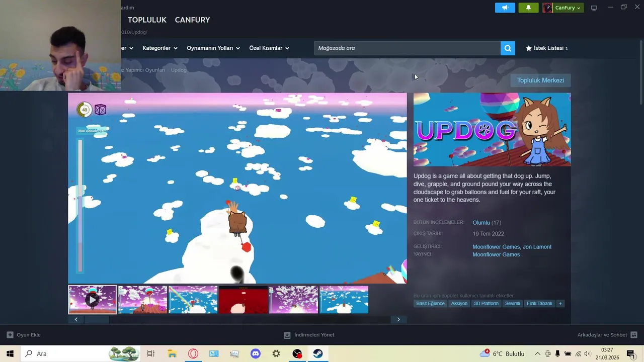Viewport: 644px width, 362px height.
Task: Open the Jon Lamont developer link
Action: 537,247
